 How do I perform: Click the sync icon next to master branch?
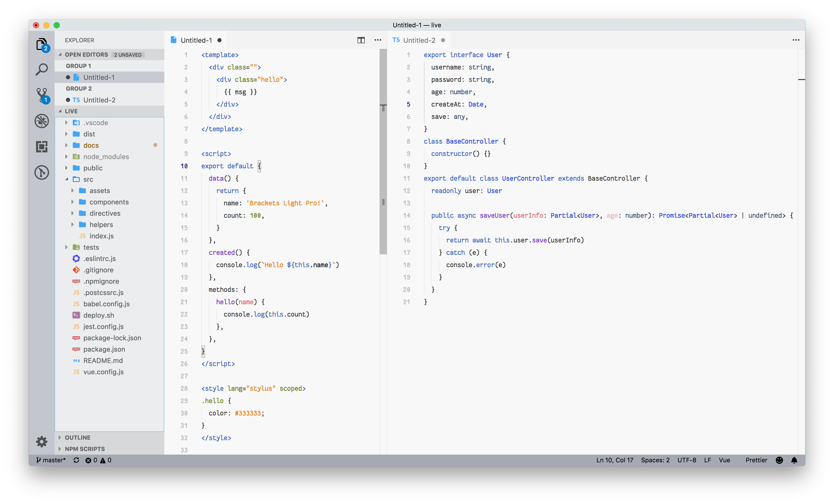[76, 460]
